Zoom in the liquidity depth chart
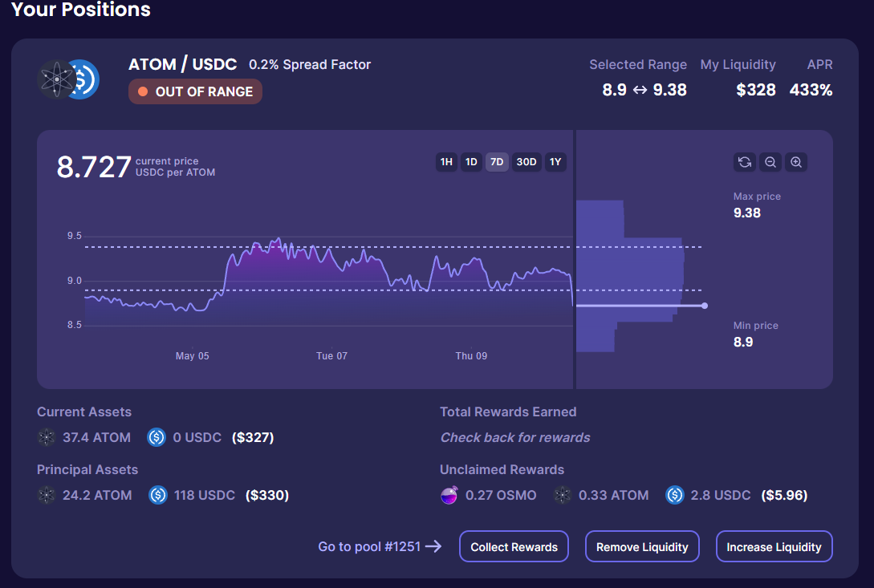 pos(795,162)
